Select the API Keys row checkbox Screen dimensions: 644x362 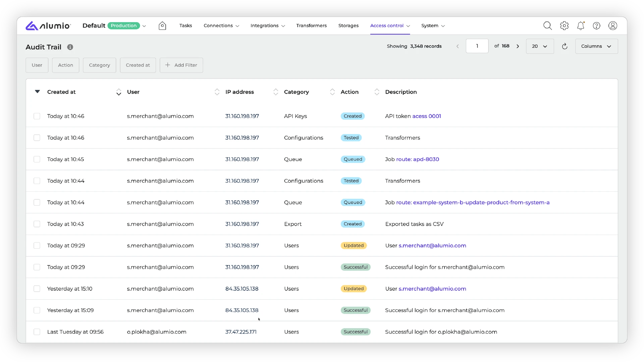pos(37,116)
